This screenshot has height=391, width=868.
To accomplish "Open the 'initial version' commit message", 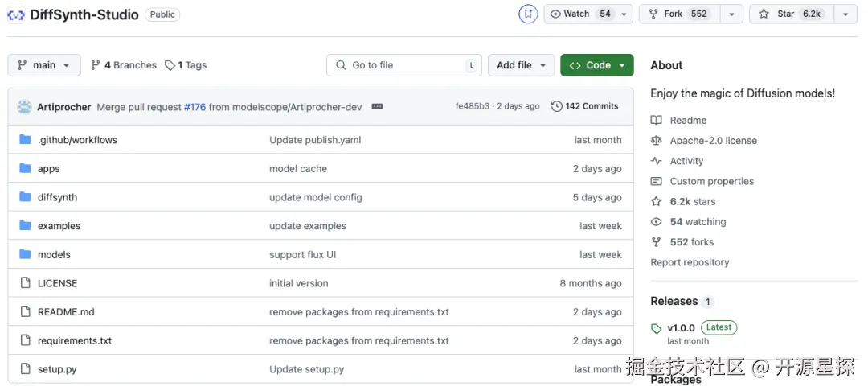I will pos(299,283).
